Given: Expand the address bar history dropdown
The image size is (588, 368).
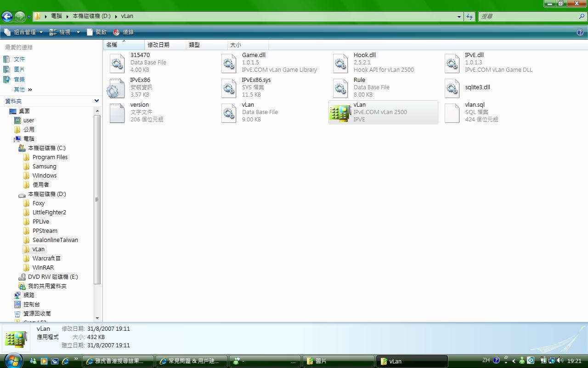Looking at the screenshot, I should click(459, 17).
